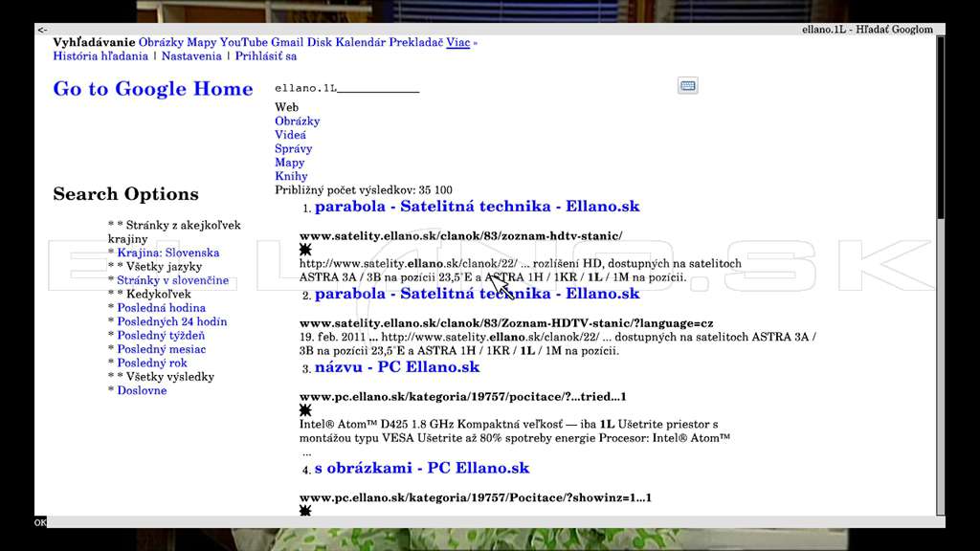The image size is (980, 551).
Task: Open the on-screen keyboard icon
Action: point(687,85)
